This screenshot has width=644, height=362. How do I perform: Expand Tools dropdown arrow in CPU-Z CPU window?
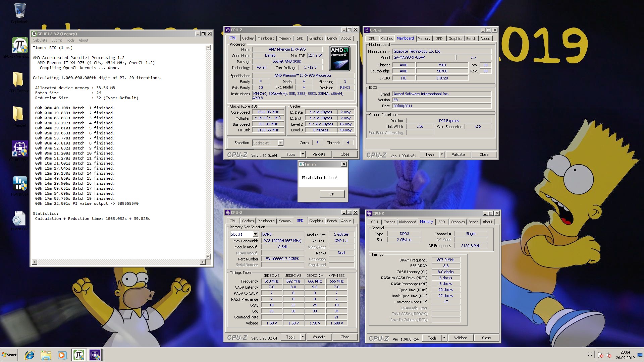[303, 154]
